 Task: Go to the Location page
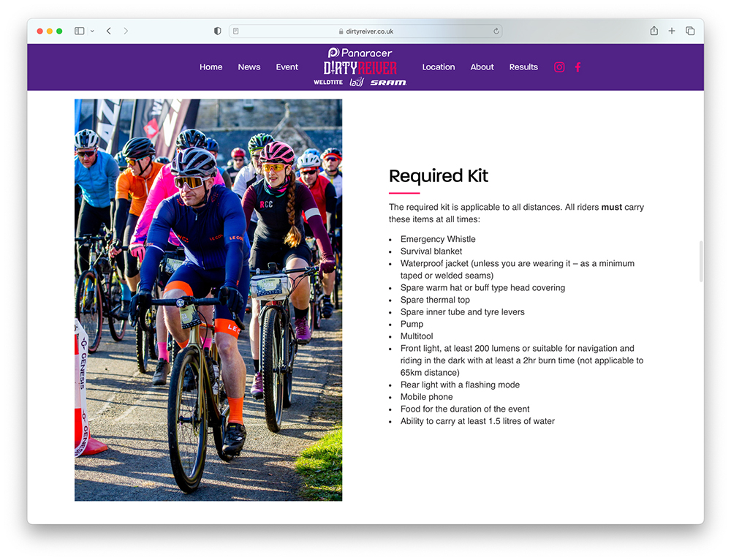(439, 67)
